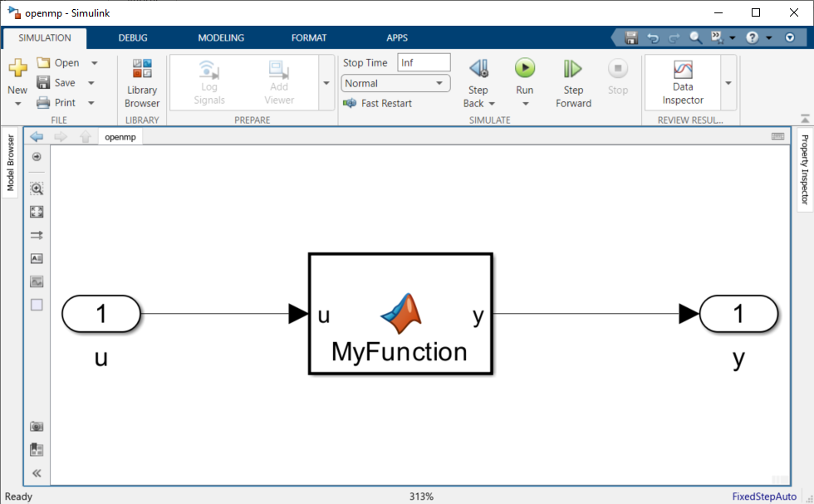This screenshot has width=814, height=504.
Task: Click Hide/Show Explorer Bar icon
Action: tap(37, 157)
